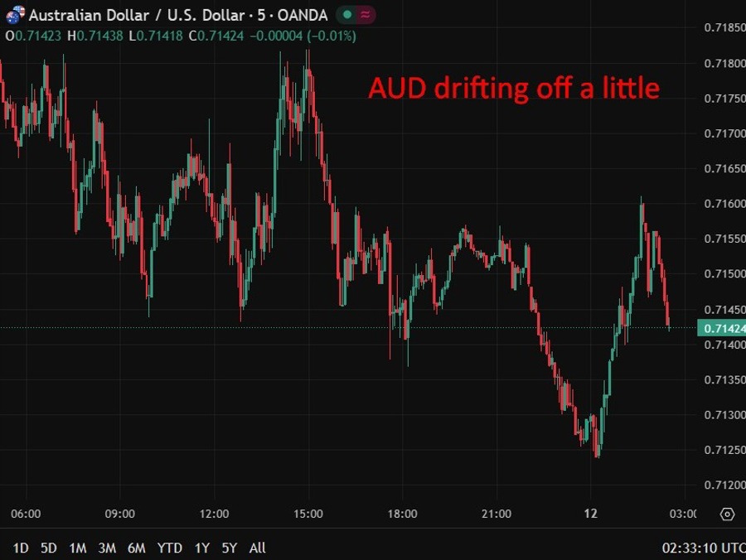Click the 12 date marker on time axis
746x560 pixels.
pos(590,514)
